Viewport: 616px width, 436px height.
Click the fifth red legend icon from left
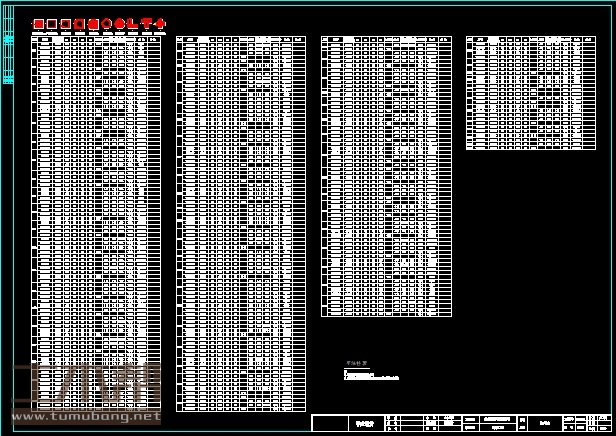coord(93,24)
